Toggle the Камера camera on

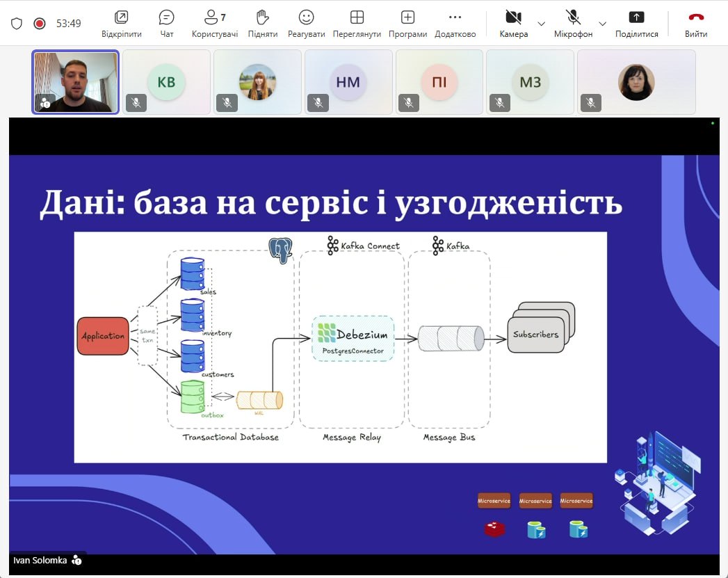[x=513, y=17]
